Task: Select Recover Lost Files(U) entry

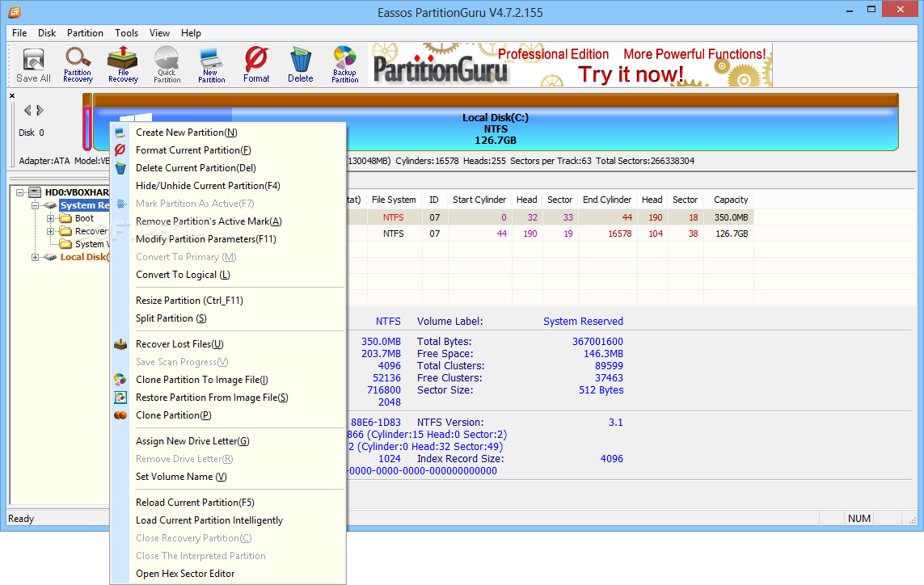Action: pyautogui.click(x=227, y=344)
